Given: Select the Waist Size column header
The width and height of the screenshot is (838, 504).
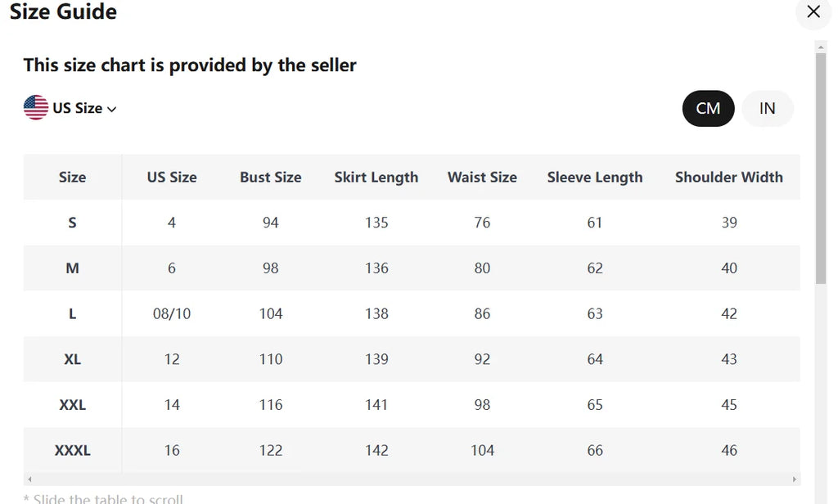Looking at the screenshot, I should coord(482,177).
